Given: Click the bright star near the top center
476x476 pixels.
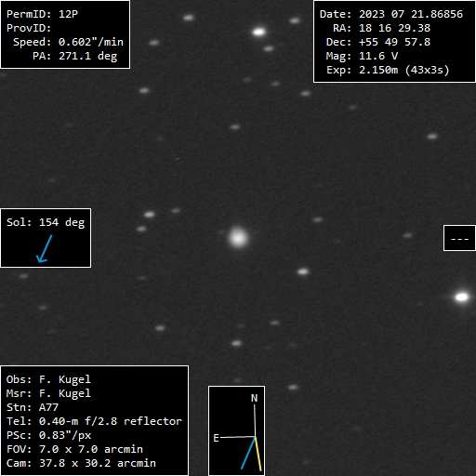Looking at the screenshot, I should click(258, 32).
